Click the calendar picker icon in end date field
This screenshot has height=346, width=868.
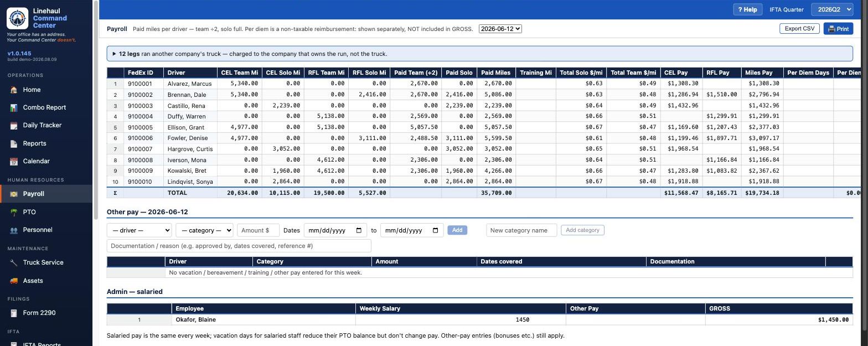pyautogui.click(x=435, y=230)
